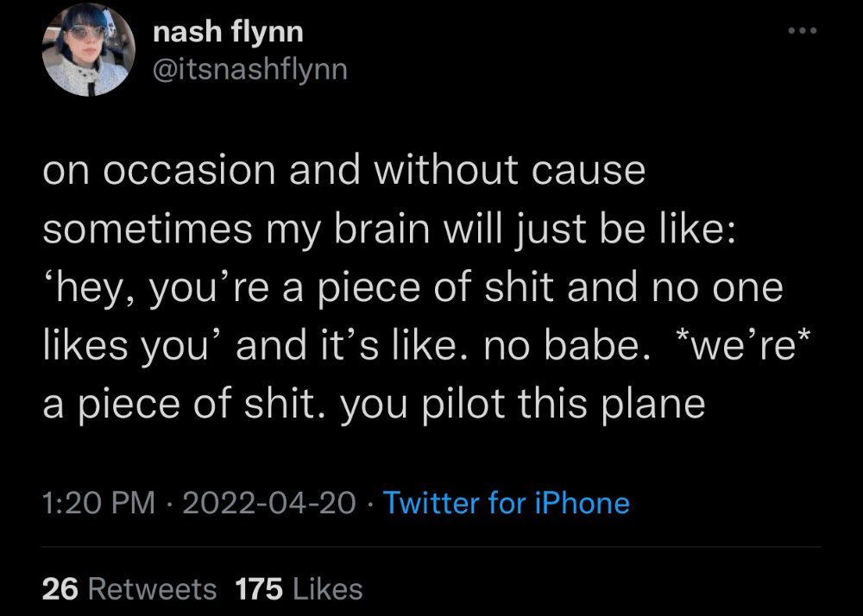Click the line beginning 'hey, you're a piece'

413,287
